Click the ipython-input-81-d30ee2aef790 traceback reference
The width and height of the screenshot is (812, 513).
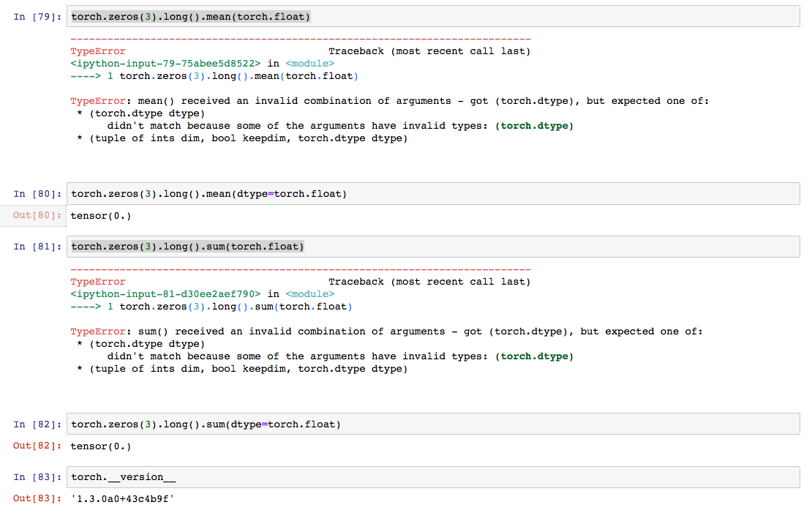pyautogui.click(x=165, y=294)
